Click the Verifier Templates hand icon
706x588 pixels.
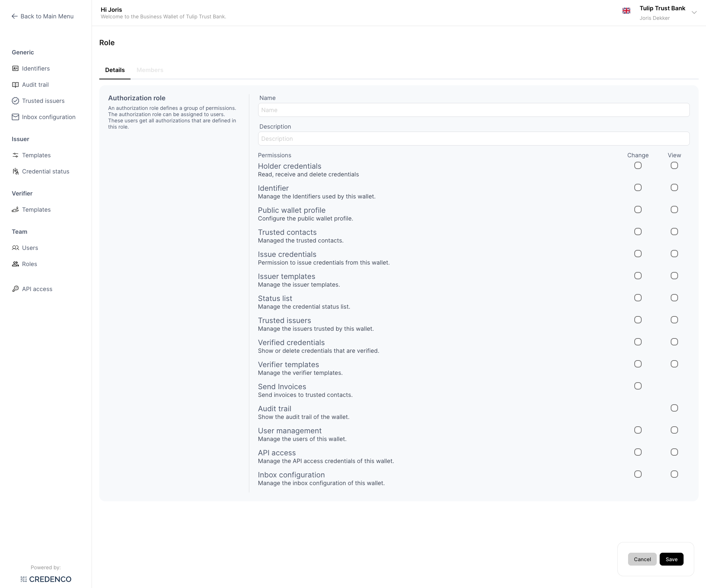tap(15, 209)
